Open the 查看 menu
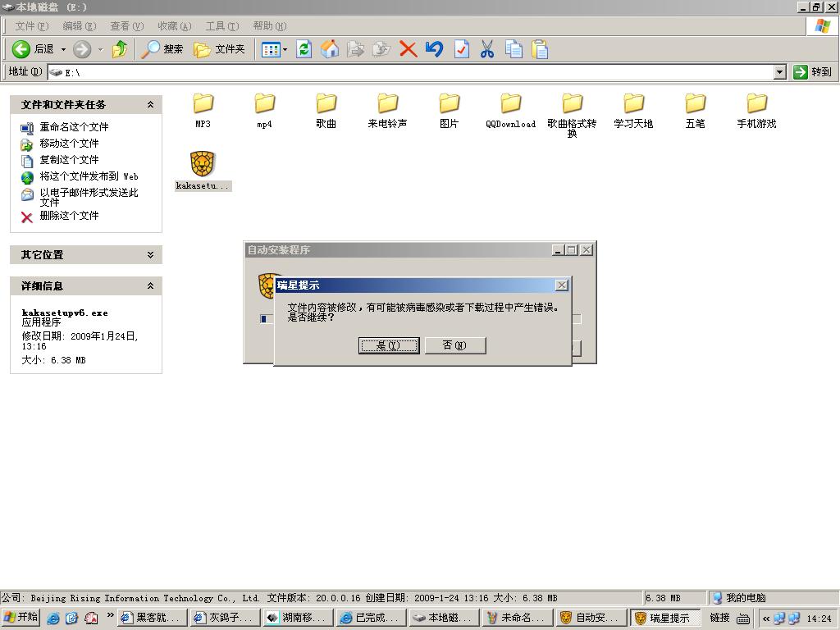 click(126, 26)
